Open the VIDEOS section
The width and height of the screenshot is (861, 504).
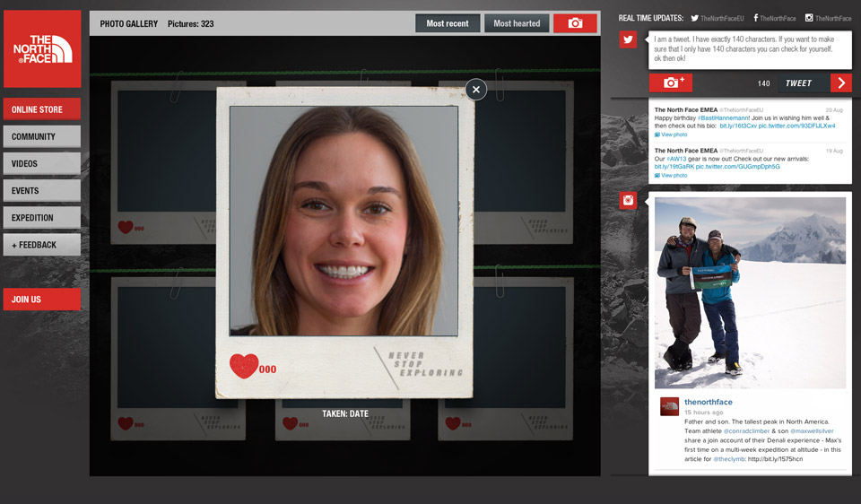point(42,163)
